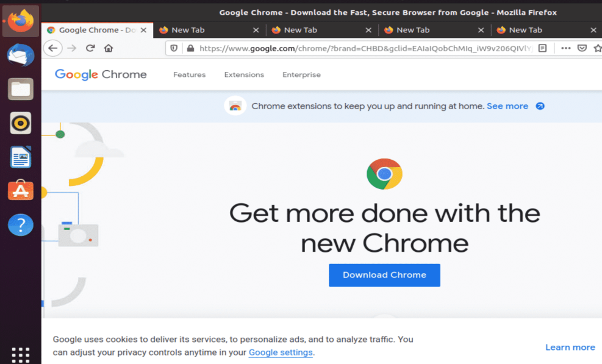602x364 pixels.
Task: Open the page actions three-dot menu
Action: [565, 48]
